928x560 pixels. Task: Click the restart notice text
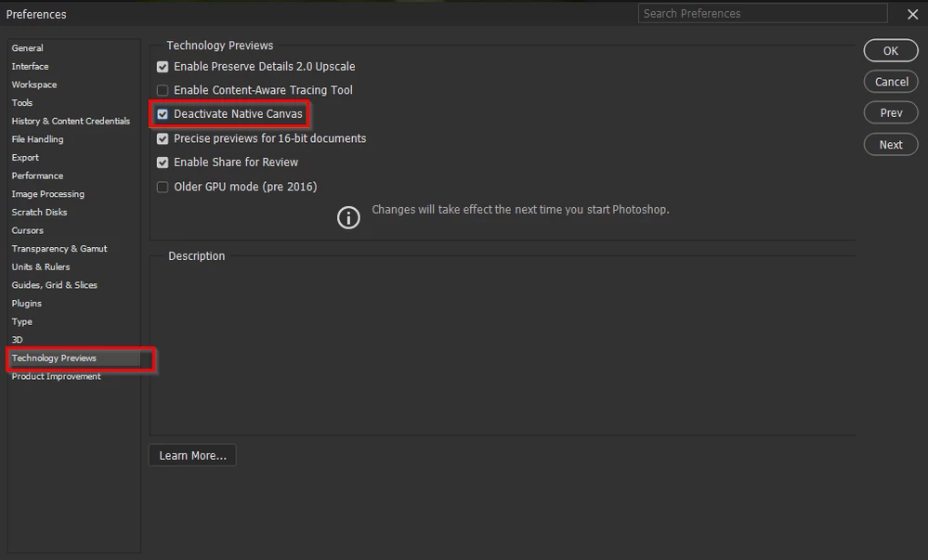[x=520, y=210]
